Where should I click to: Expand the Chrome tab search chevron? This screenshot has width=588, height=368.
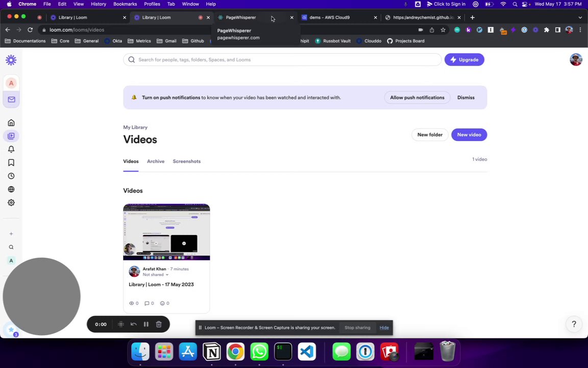click(580, 17)
